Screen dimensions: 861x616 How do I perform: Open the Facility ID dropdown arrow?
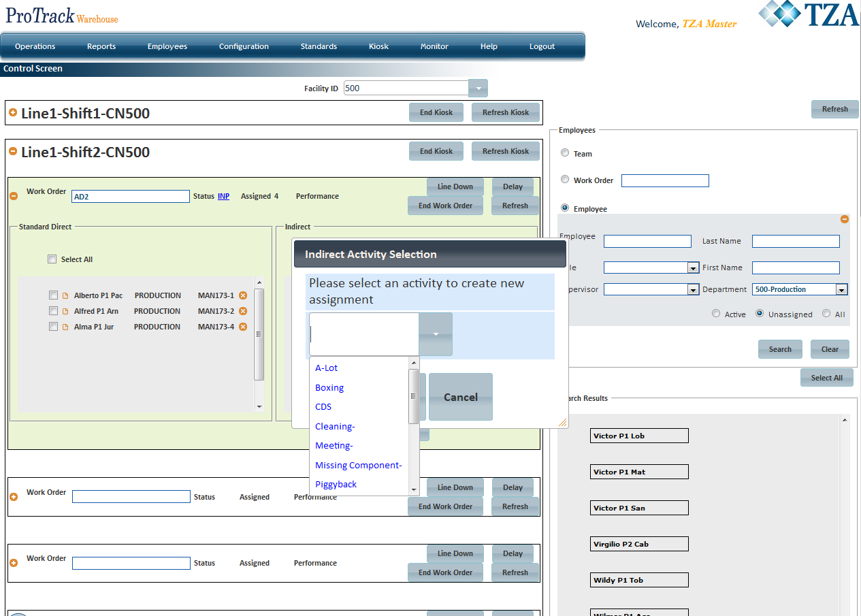pyautogui.click(x=478, y=88)
